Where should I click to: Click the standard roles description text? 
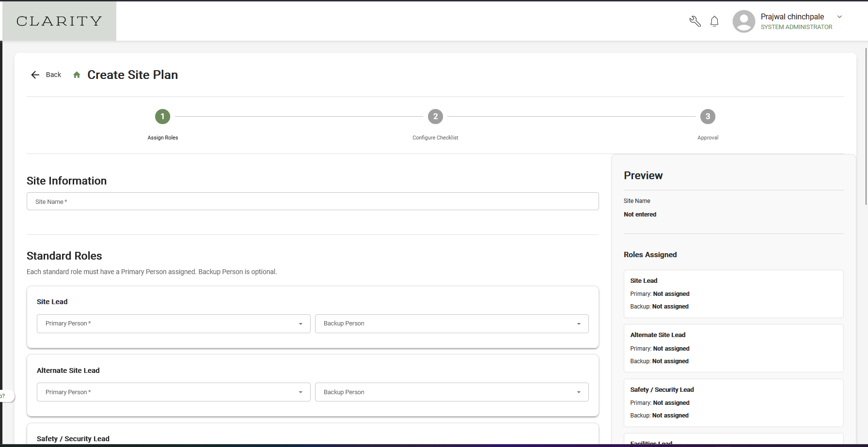click(152, 272)
